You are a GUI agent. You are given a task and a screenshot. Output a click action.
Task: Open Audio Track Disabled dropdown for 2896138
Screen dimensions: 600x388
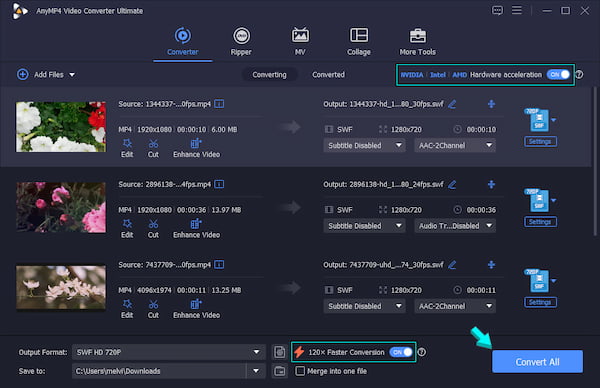455,226
